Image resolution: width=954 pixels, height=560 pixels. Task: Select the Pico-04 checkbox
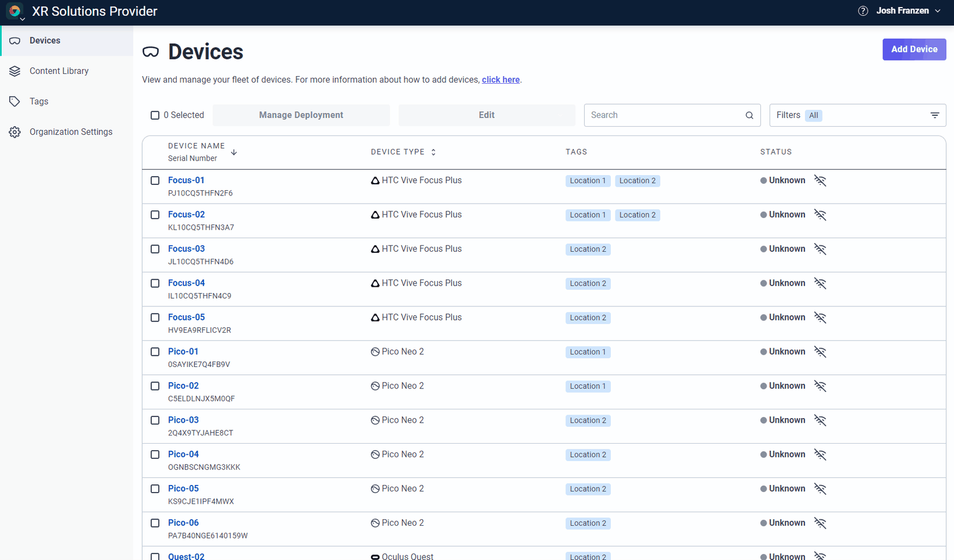(155, 455)
